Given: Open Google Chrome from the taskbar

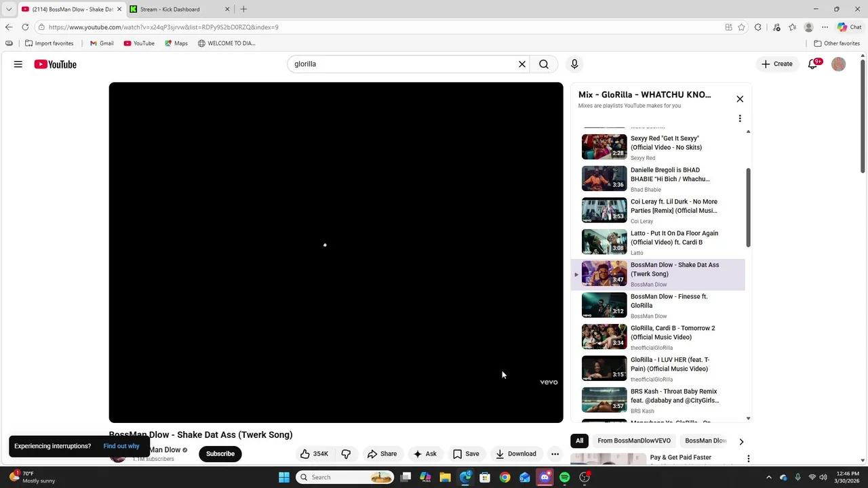Looking at the screenshot, I should [x=505, y=477].
